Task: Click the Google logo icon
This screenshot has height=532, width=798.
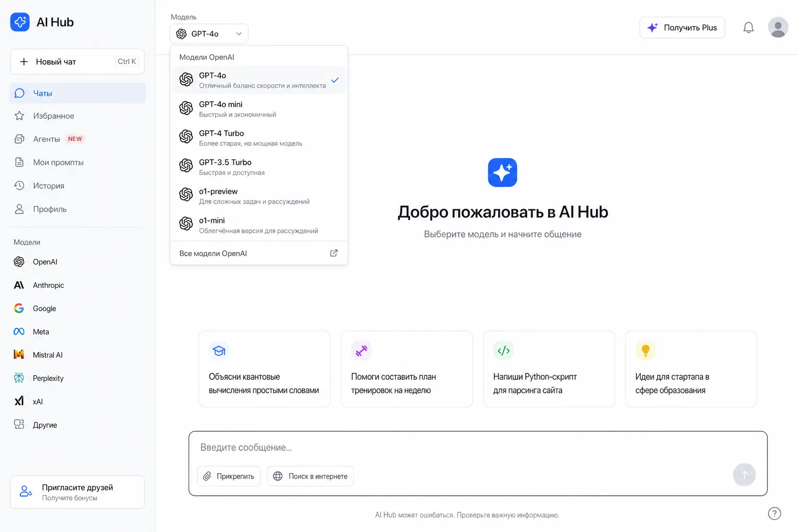Action: [19, 309]
